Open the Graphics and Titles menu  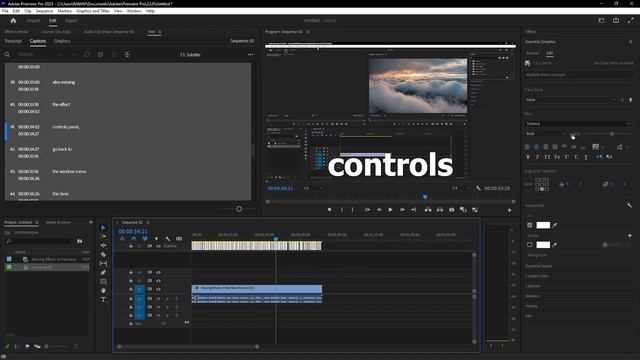coord(93,11)
